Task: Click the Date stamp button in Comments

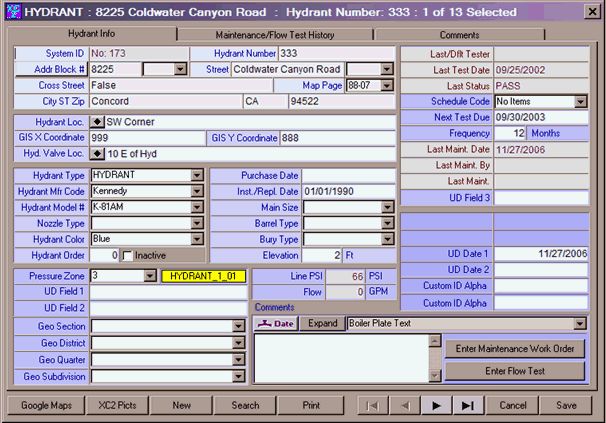Action: tap(275, 324)
